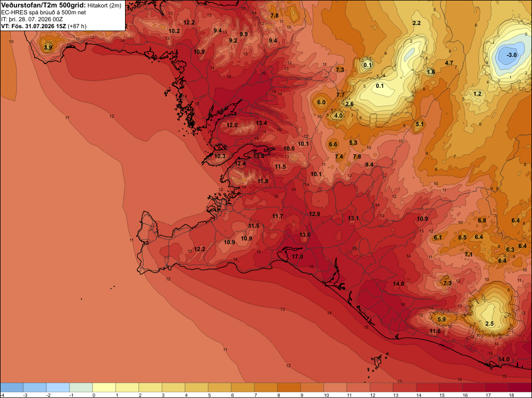532x398 pixels.
Task: Click the 6.5 temperature value
Action: tap(462, 237)
